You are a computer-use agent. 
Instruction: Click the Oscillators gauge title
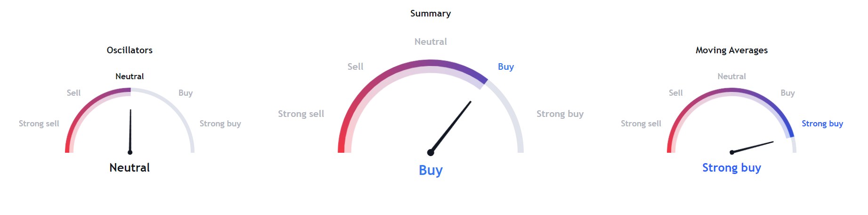pos(130,50)
